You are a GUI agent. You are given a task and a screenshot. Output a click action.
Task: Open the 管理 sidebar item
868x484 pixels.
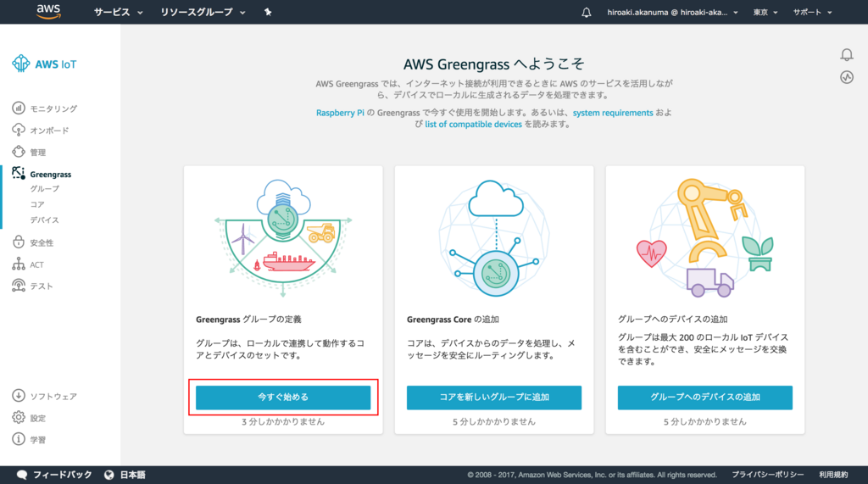tap(37, 153)
